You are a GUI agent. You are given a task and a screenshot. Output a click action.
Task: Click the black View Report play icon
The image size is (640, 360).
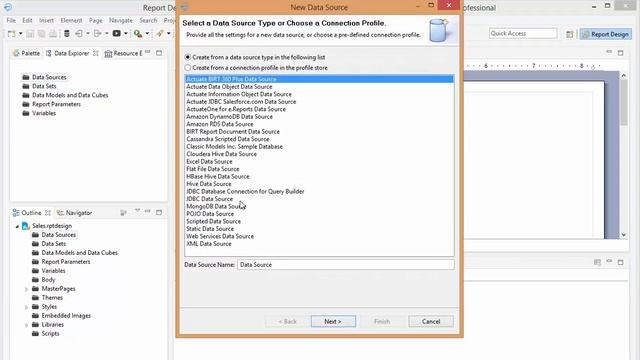(x=116, y=33)
